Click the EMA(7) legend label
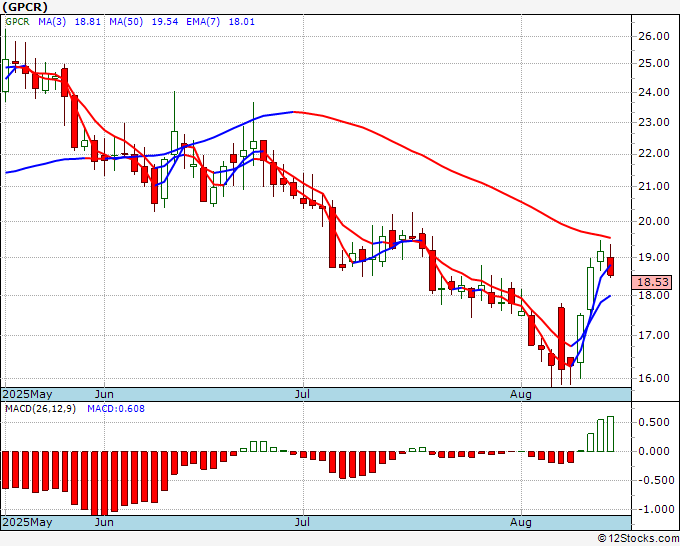This screenshot has height=546, width=680. click(x=203, y=22)
